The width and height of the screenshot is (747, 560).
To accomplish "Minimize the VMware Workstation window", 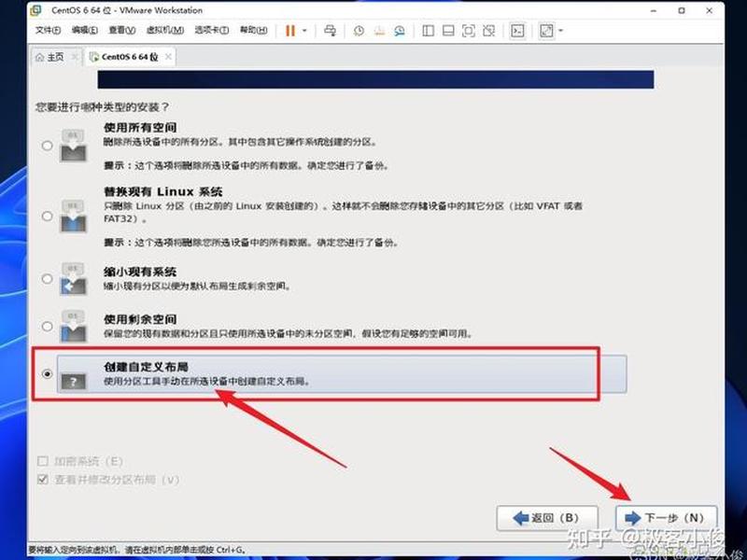I will pos(655,10).
